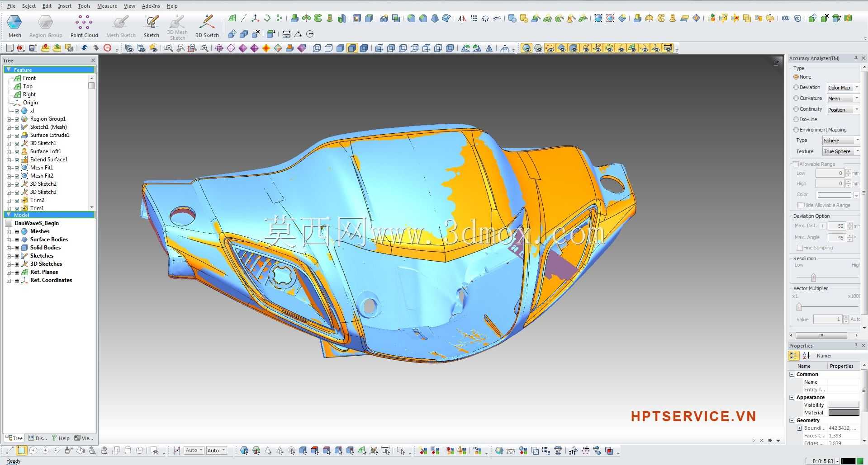Select the rectangle selection mode icon

(x=21, y=450)
